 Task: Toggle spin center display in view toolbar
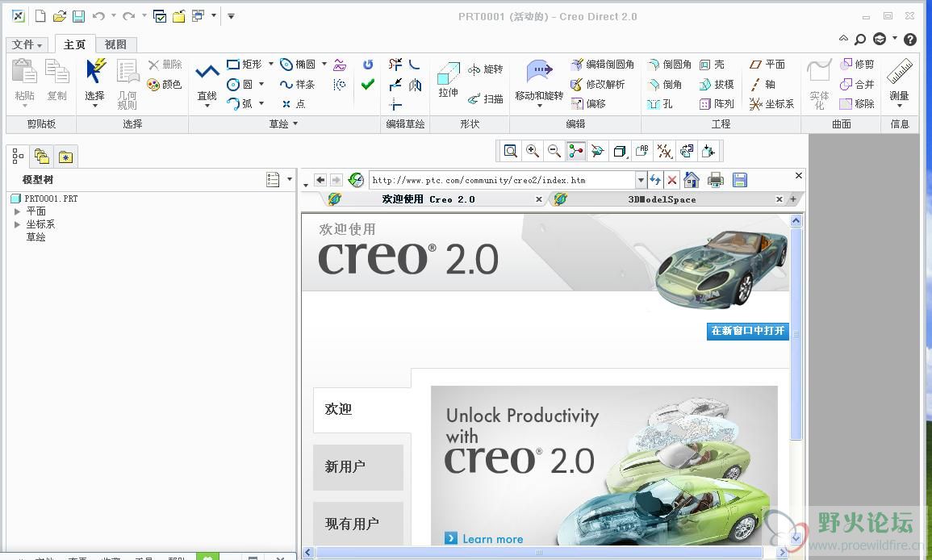point(576,151)
